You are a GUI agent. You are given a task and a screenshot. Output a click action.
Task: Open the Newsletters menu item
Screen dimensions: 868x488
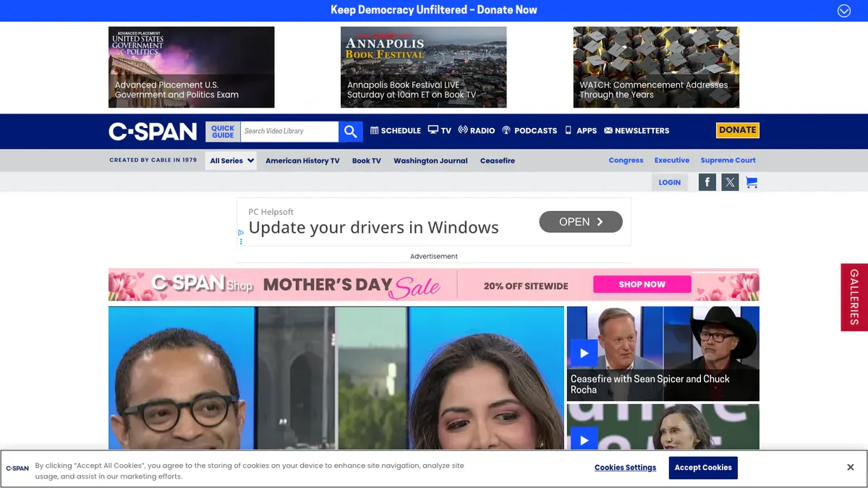pos(637,131)
